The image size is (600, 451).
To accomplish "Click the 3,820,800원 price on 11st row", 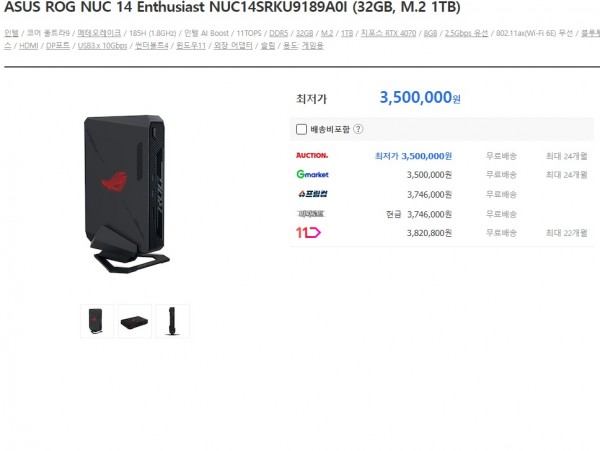I will [x=429, y=233].
